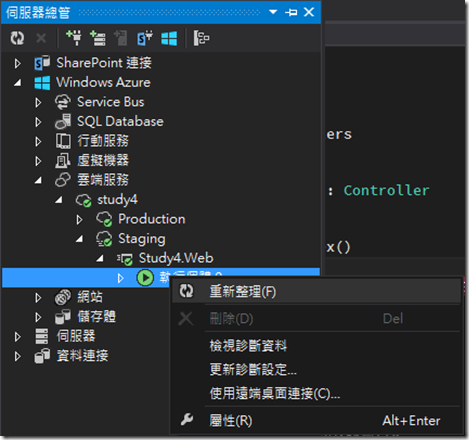Viewport: 469px width, 440px height.
Task: Collapse the study4 cloud service node
Action: point(59,200)
